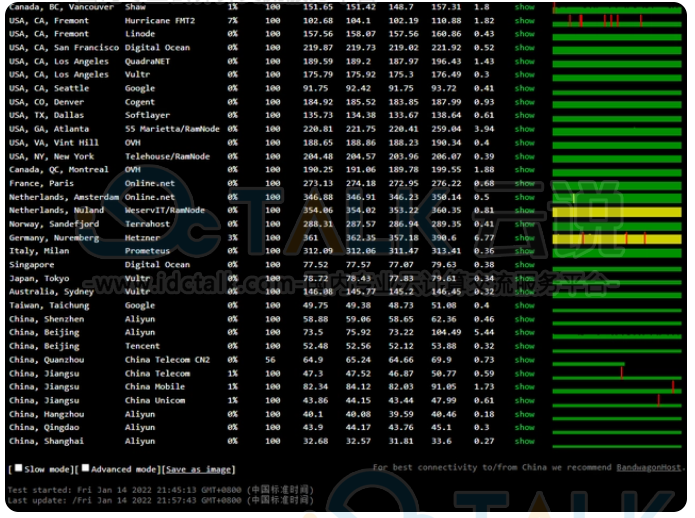Click show for Amsterdam Online.net row
Screen dimensions: 695x518
(524, 198)
